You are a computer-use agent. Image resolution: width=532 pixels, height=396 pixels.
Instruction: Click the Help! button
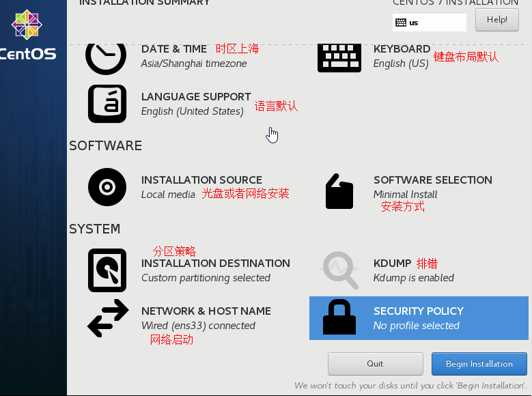pyautogui.click(x=497, y=20)
